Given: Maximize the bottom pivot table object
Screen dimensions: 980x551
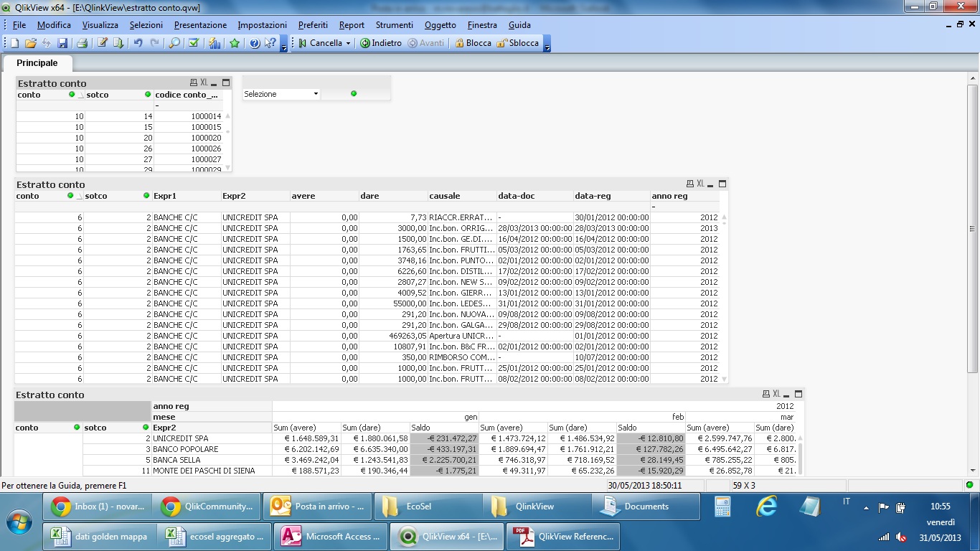Looking at the screenshot, I should pyautogui.click(x=798, y=394).
